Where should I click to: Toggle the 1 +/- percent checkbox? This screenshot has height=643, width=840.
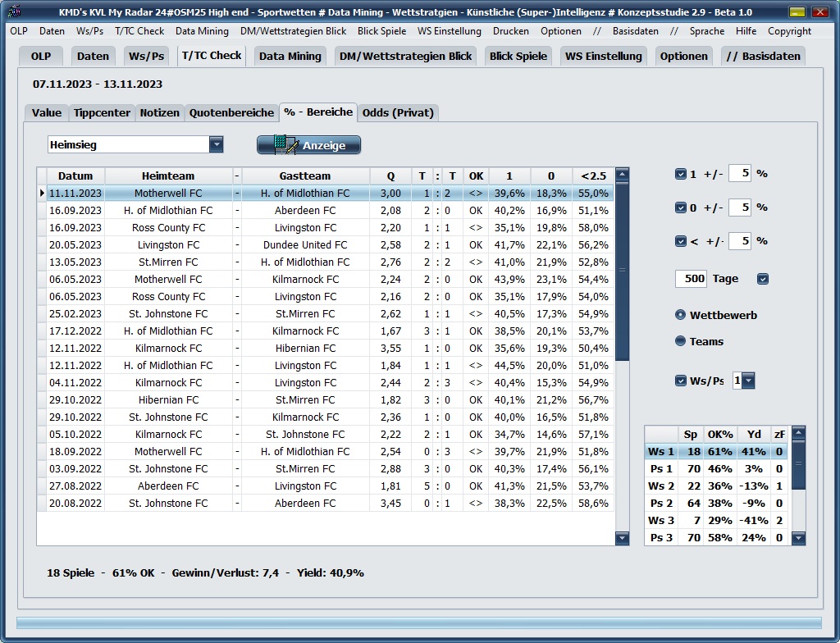click(x=680, y=174)
